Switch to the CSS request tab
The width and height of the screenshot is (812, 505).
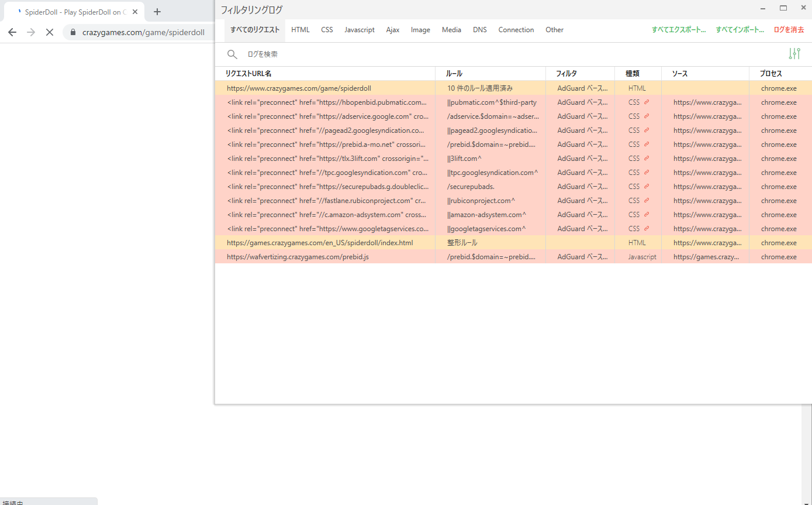point(327,29)
